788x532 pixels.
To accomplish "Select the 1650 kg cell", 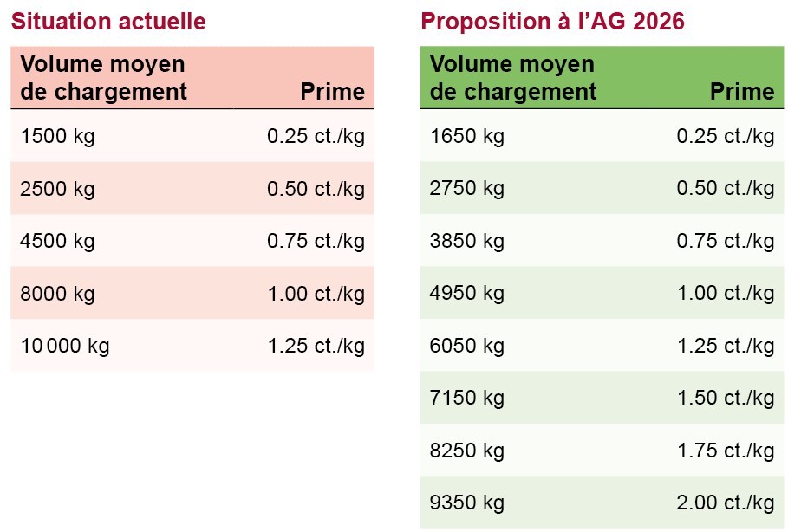I will [x=466, y=137].
